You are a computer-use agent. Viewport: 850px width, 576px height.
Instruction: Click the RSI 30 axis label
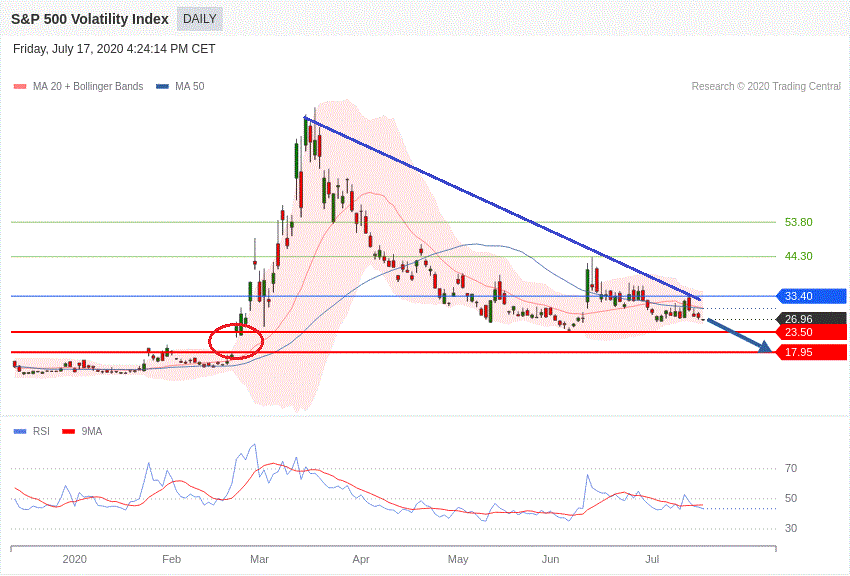coord(791,528)
